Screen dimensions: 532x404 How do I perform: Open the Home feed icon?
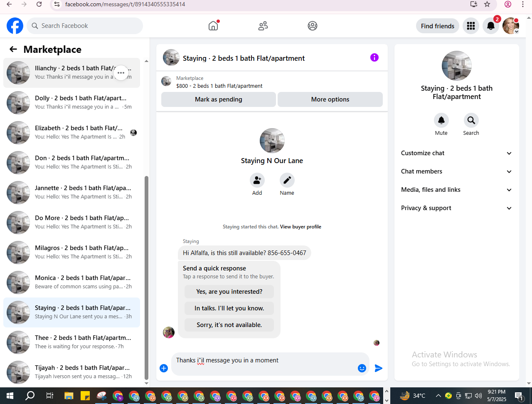pyautogui.click(x=213, y=26)
